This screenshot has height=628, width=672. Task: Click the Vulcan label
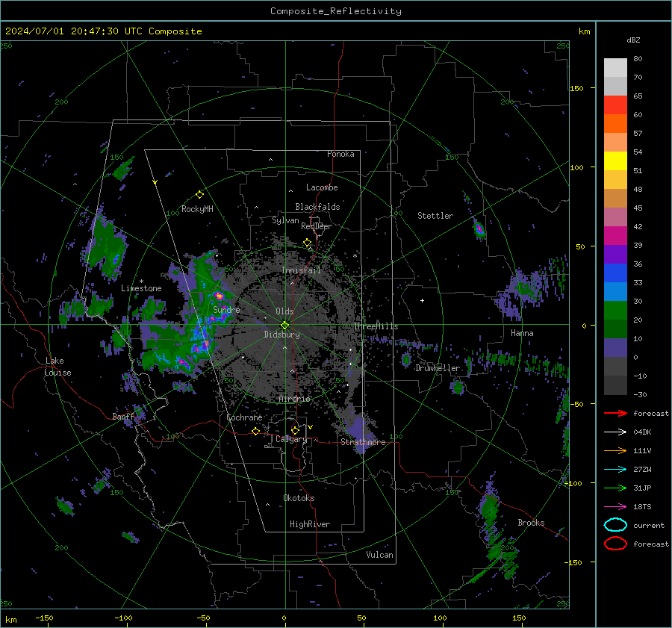coord(379,555)
